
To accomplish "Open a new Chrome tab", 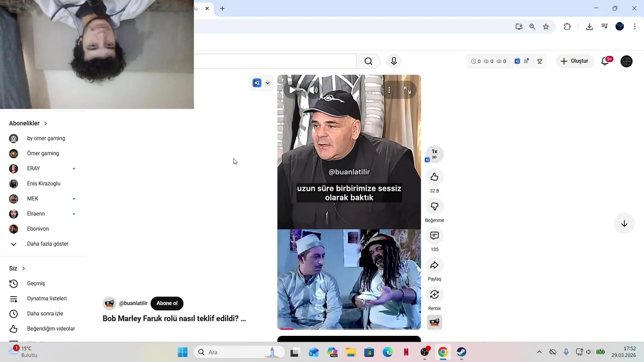I will (222, 9).
